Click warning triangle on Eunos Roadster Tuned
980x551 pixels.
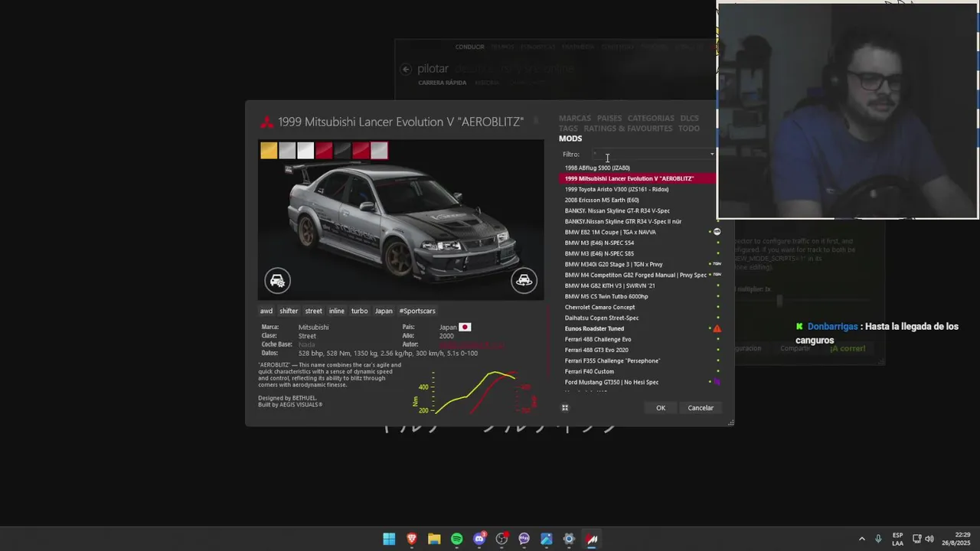tap(717, 329)
